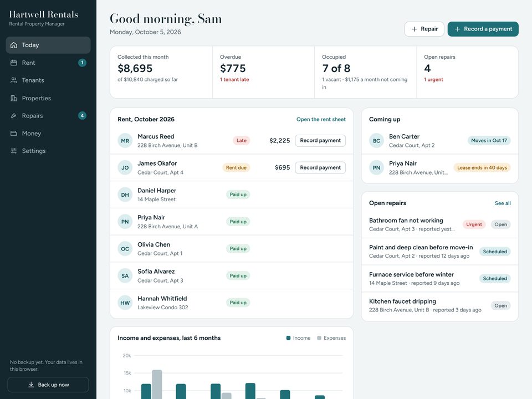Click the Lease ends in 40 days badge
532x399 pixels.
(482, 167)
